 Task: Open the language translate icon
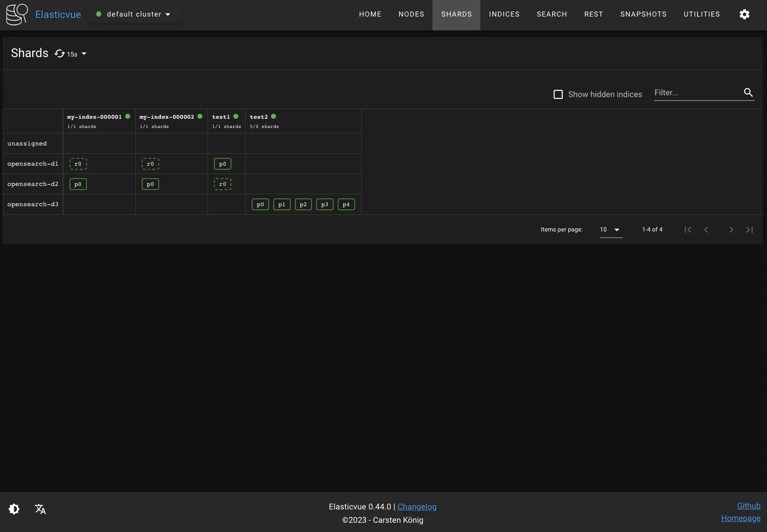pos(40,509)
